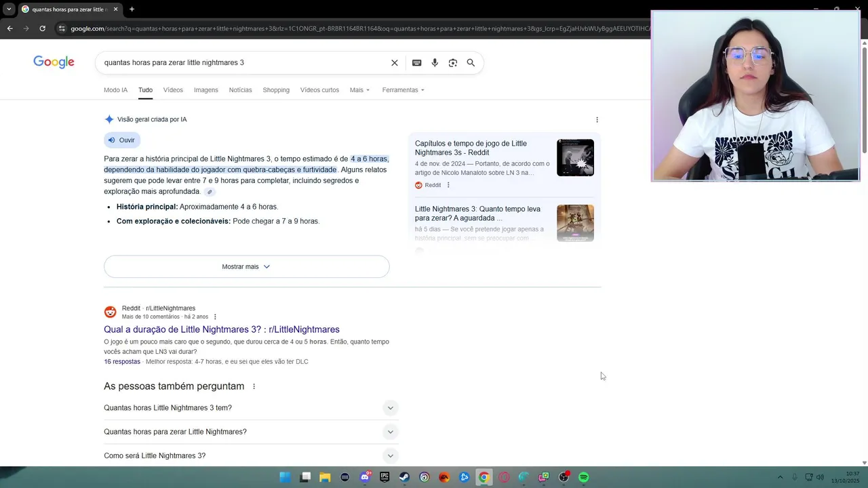Viewport: 868px width, 488px height.
Task: Open three-dot menu beside 'As pessoas também perguntam'
Action: [254, 386]
